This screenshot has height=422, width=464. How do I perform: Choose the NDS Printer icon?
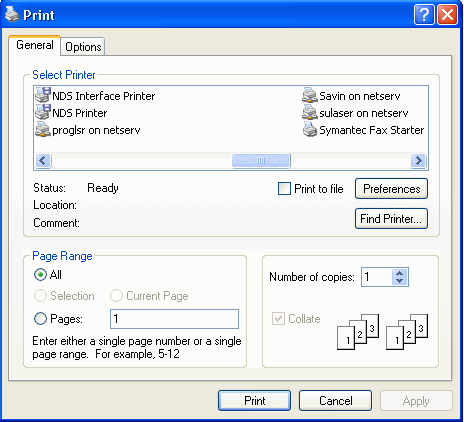point(43,112)
